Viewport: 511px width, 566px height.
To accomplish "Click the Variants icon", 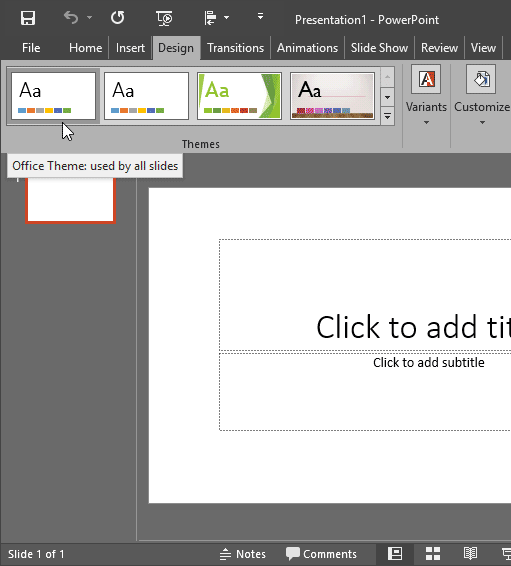I will point(426,79).
